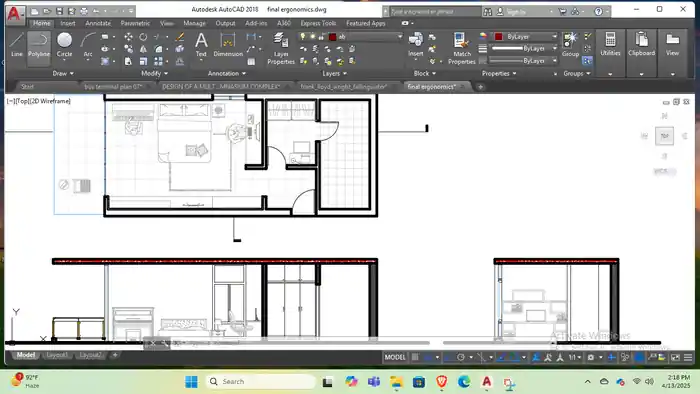The height and width of the screenshot is (394, 700).
Task: Click the Explode tool icon
Action: (x=179, y=49)
